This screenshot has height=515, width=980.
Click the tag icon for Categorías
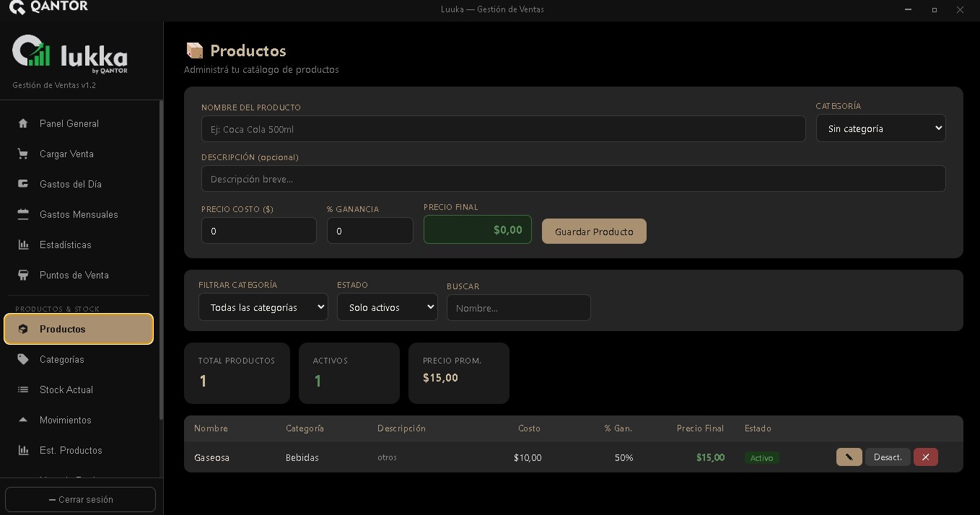pos(23,359)
